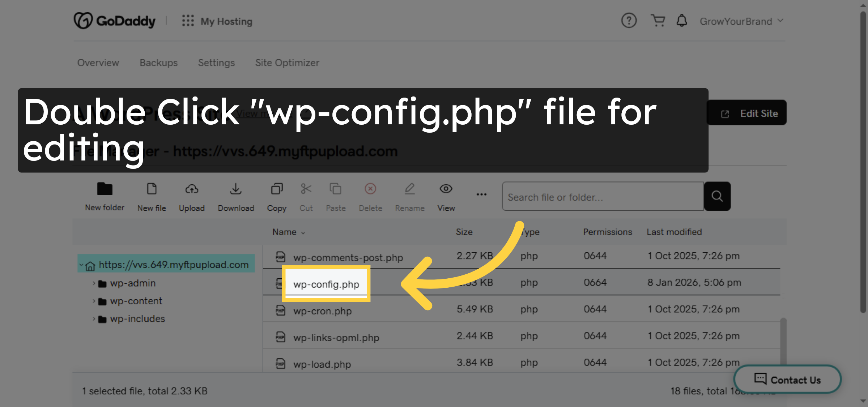Create a New folder
Viewport: 868px width, 407px height.
tap(104, 196)
